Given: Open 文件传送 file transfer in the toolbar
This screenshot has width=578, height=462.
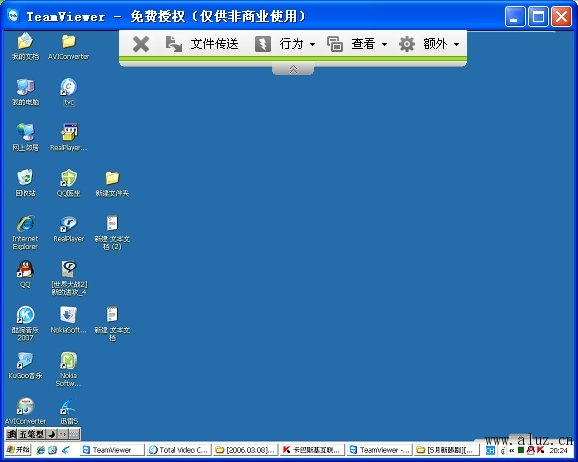Looking at the screenshot, I should tap(202, 44).
